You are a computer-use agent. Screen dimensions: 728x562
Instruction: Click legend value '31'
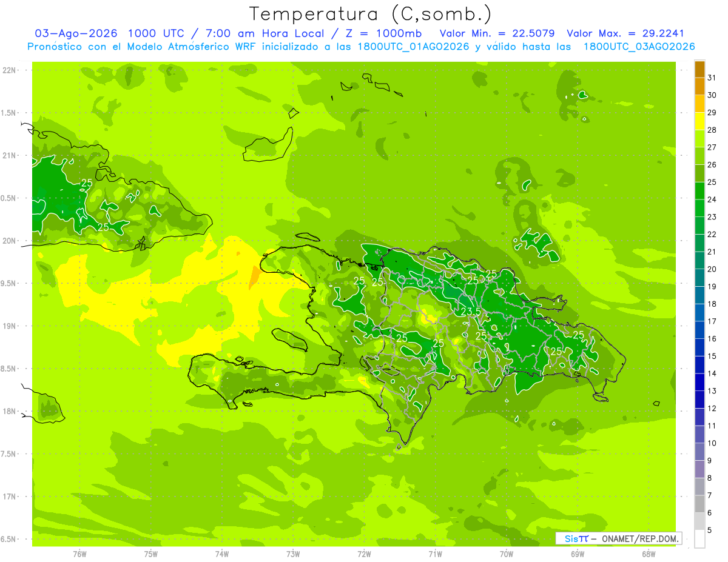click(x=712, y=78)
